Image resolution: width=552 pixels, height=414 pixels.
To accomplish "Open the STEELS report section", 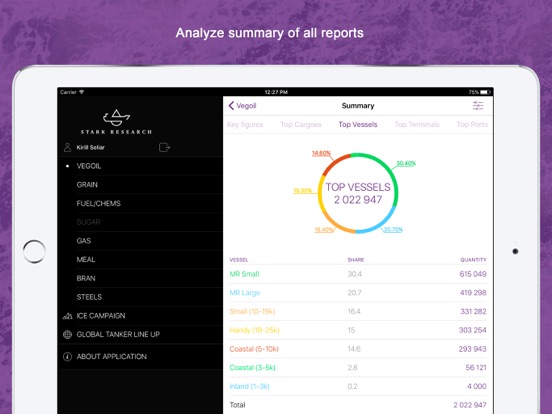I will [x=141, y=297].
